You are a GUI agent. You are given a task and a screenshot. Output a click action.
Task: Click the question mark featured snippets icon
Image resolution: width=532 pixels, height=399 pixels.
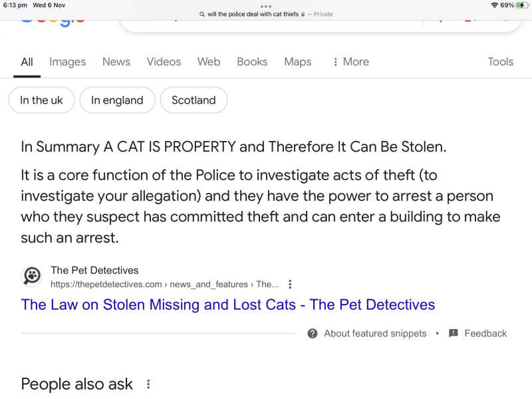(x=313, y=333)
